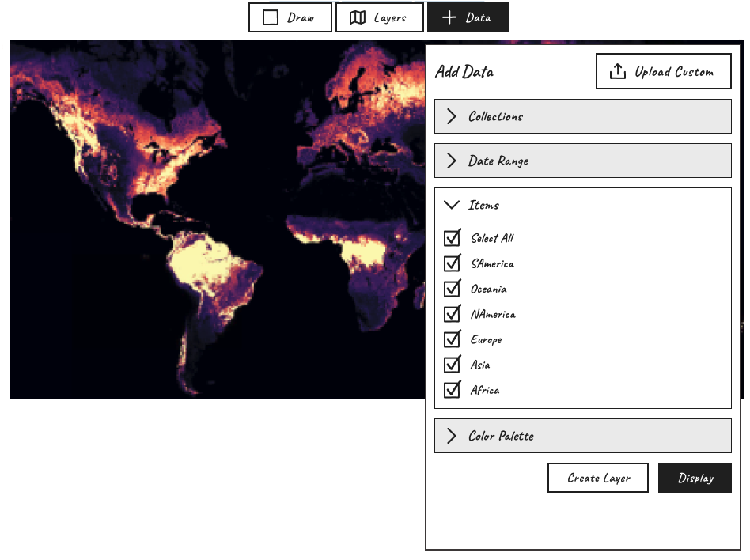The image size is (750, 560).
Task: Disable the Oceania item checkbox
Action: click(x=453, y=289)
